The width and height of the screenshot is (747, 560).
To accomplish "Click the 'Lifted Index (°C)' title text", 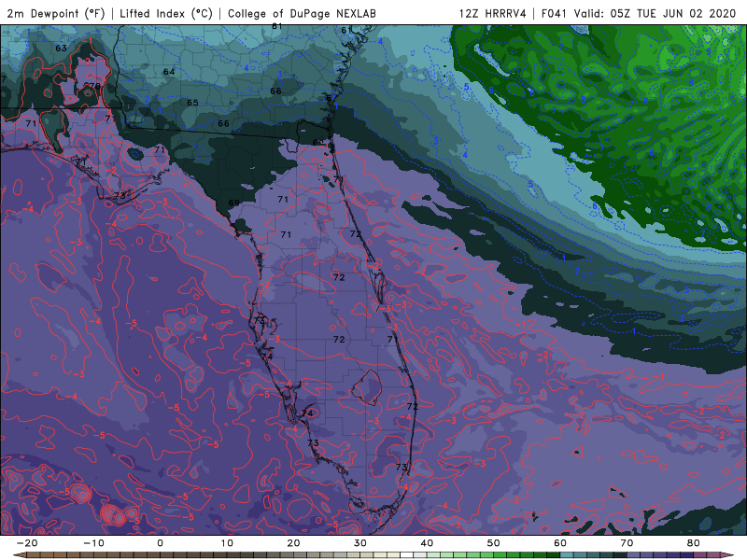I will [166, 14].
